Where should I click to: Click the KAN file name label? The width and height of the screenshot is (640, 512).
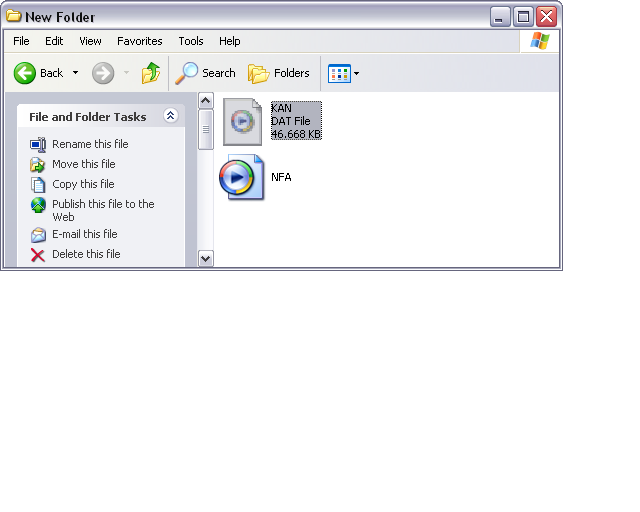click(x=281, y=108)
